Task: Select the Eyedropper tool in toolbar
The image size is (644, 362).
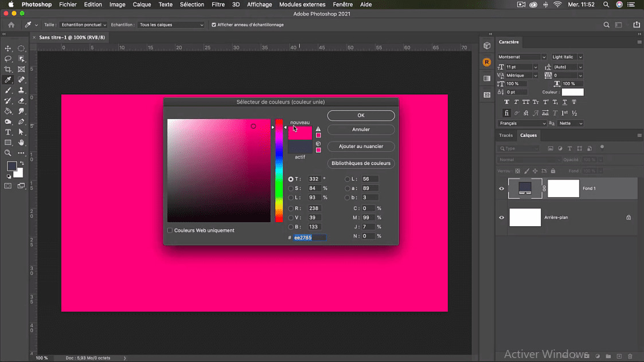Action: click(x=8, y=80)
